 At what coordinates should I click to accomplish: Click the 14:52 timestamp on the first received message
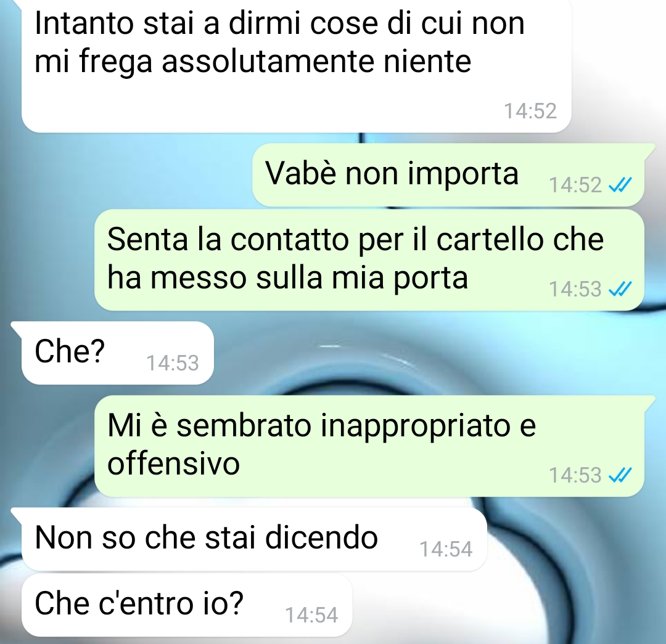click(530, 111)
